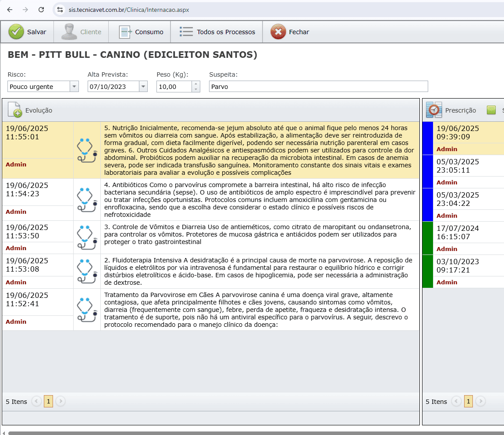Add new Evolução via document icon
The image size is (504, 435).
[x=14, y=110]
